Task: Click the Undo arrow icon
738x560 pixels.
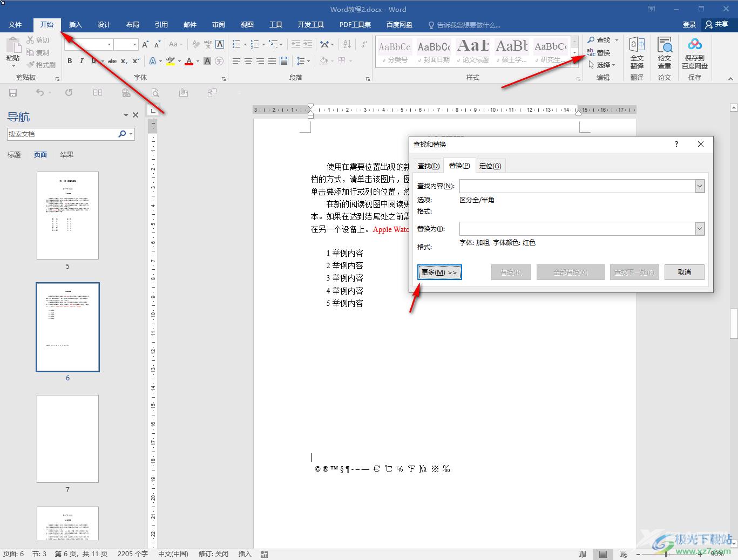Action: point(39,93)
